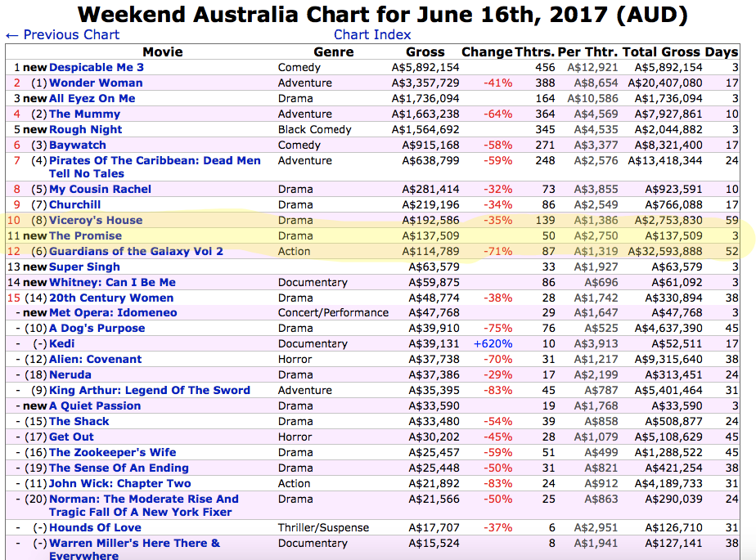Open The Zookeeper's Wife link
This screenshot has height=560, width=756.
point(112,453)
